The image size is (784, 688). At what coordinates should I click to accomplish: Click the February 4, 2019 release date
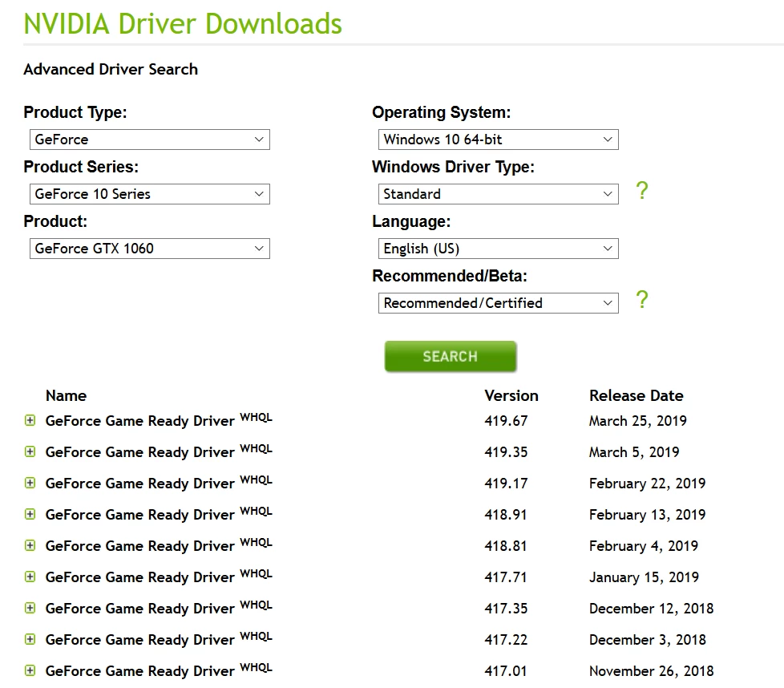(644, 546)
